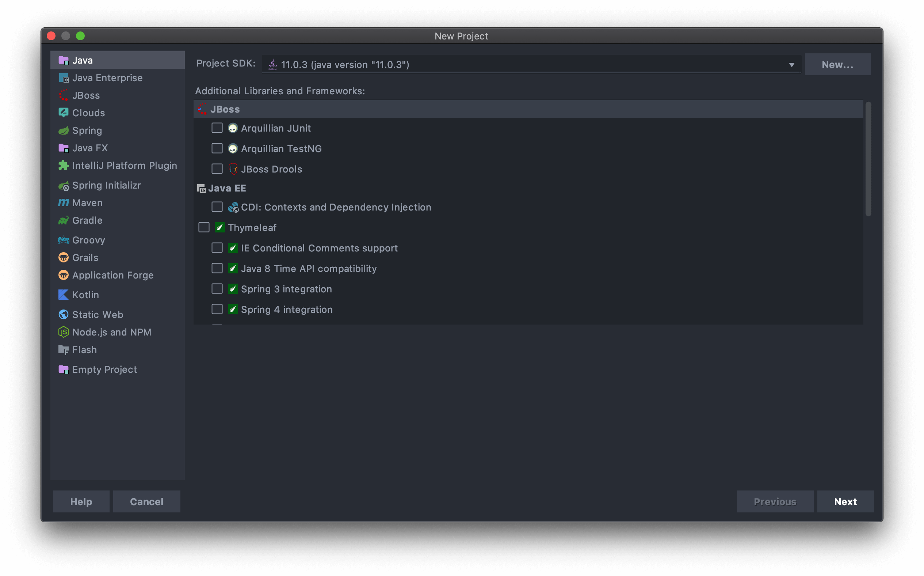Check the Spring 3 integration box
Screen dimensions: 924x576
[217, 289]
